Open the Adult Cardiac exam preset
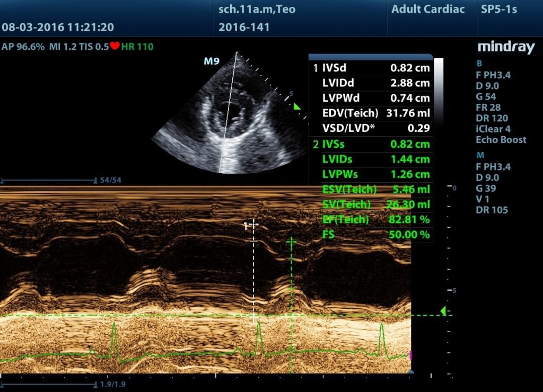This screenshot has width=543, height=392. [x=427, y=9]
